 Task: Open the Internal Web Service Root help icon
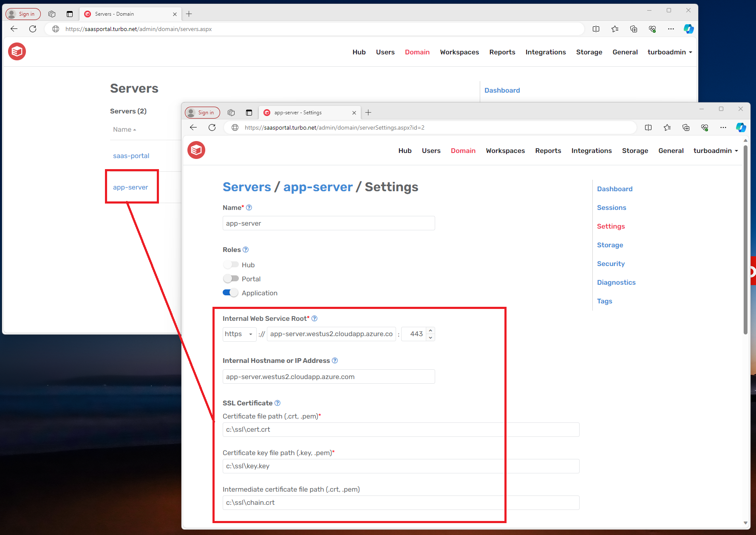[x=314, y=318]
